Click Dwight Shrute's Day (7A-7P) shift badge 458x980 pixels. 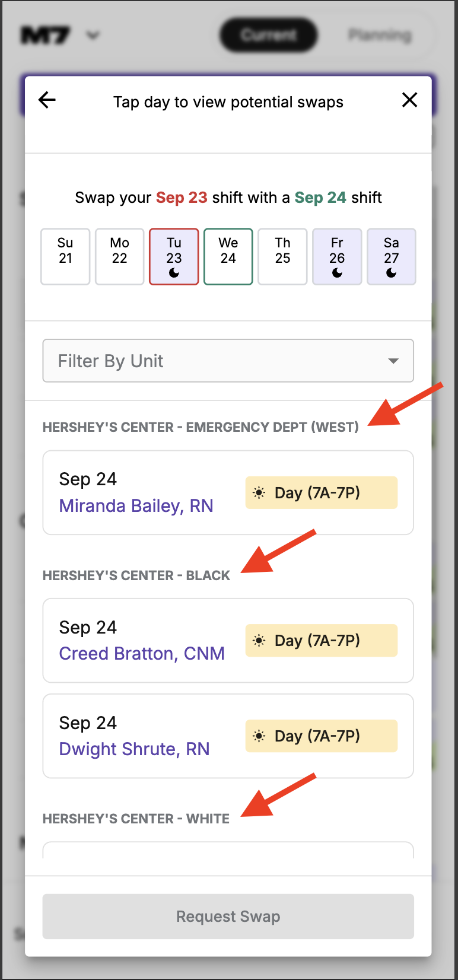[321, 736]
